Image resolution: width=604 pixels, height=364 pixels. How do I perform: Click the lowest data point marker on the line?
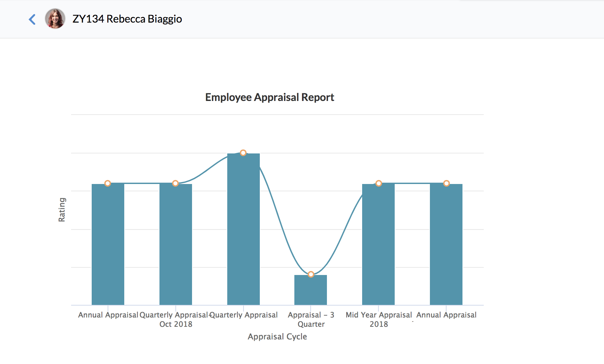pyautogui.click(x=311, y=274)
